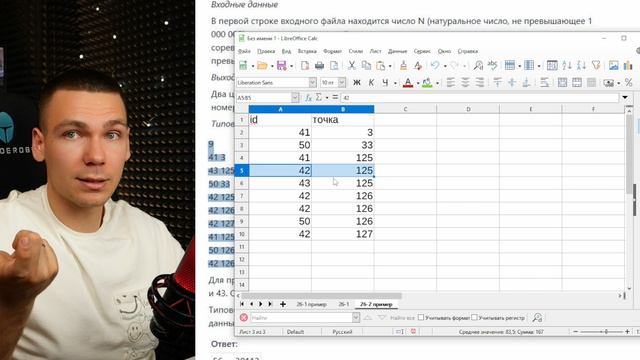Image resolution: width=640 pixels, height=360 pixels.
Task: Open the Формат menu
Action: [x=333, y=51]
